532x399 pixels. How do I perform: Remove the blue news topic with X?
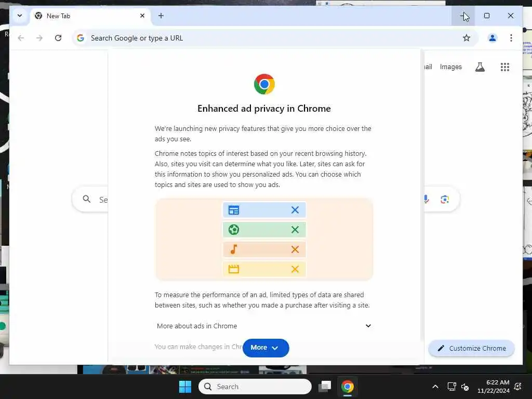tap(295, 210)
